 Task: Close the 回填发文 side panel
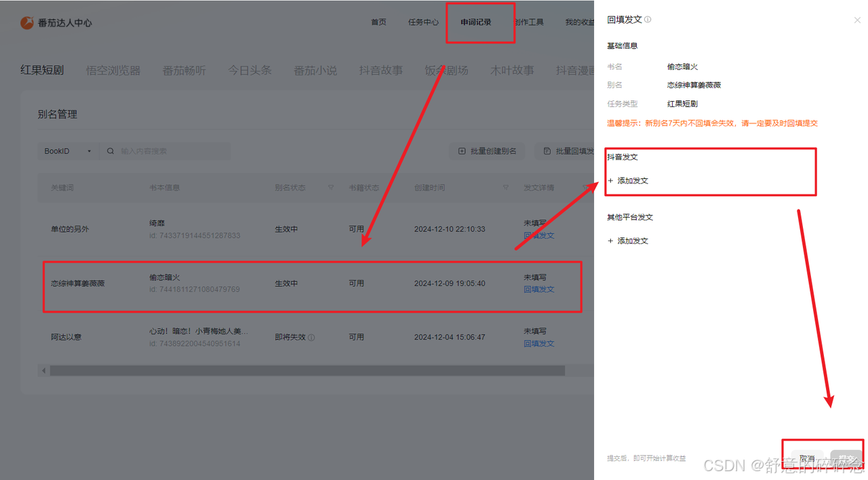(857, 20)
